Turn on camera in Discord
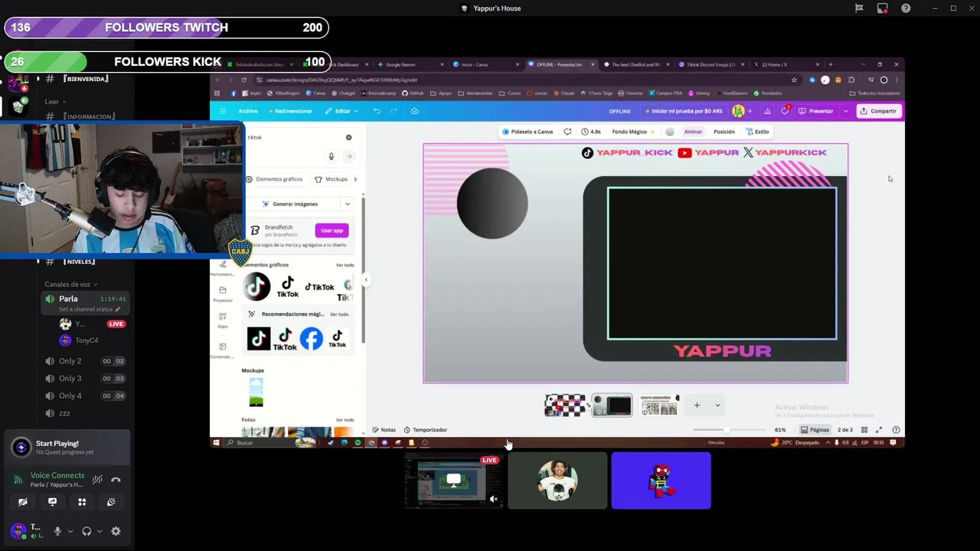Viewport: 980px width, 551px height. [23, 502]
